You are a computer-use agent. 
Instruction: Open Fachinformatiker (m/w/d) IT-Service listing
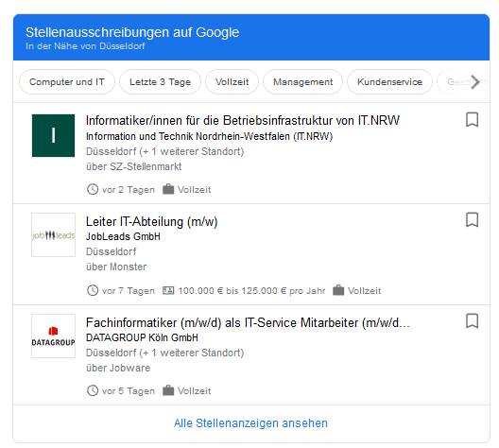tap(248, 323)
